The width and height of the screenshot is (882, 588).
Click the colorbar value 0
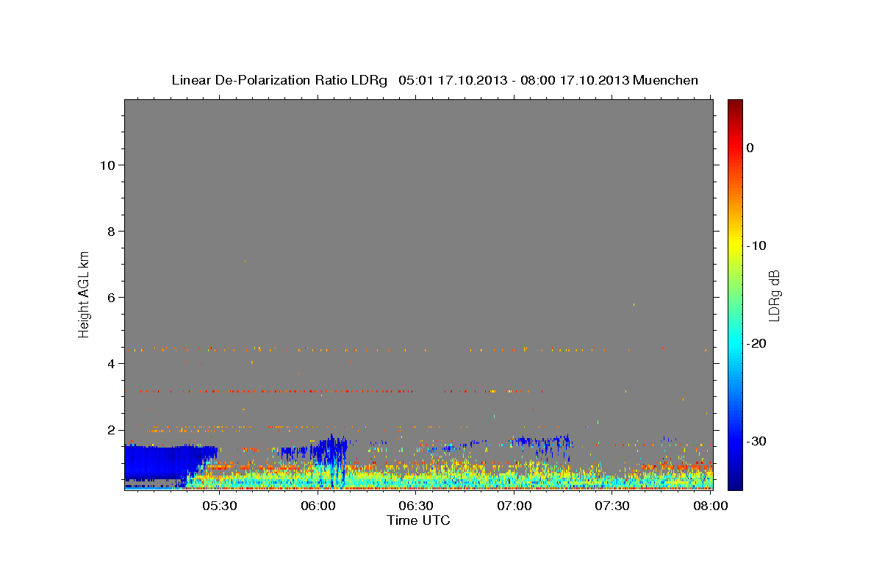[750, 148]
